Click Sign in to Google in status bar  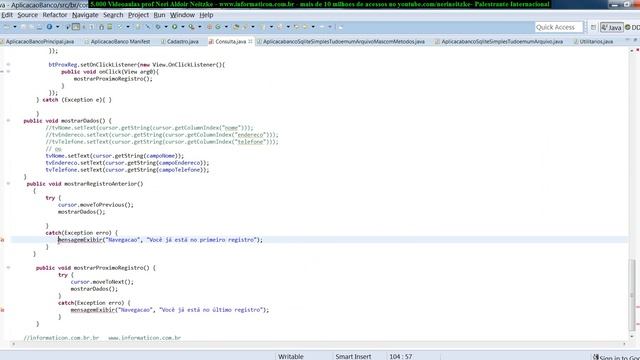(616, 357)
